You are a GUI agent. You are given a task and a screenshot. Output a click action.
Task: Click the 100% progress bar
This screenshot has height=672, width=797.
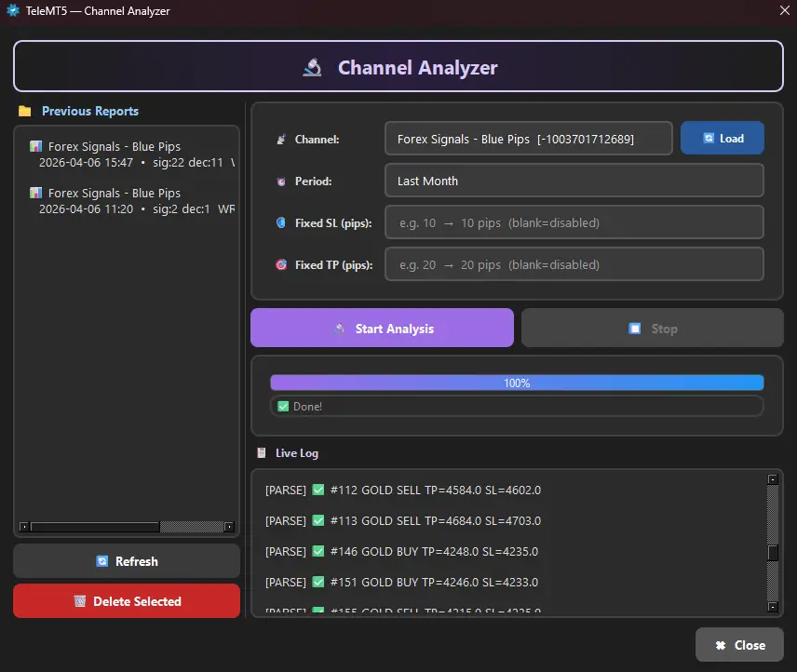[x=517, y=383]
